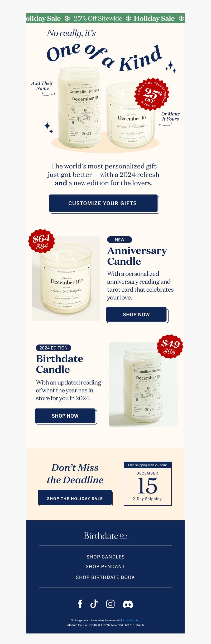Open the Discord social icon
The height and width of the screenshot is (644, 211).
coord(128,604)
